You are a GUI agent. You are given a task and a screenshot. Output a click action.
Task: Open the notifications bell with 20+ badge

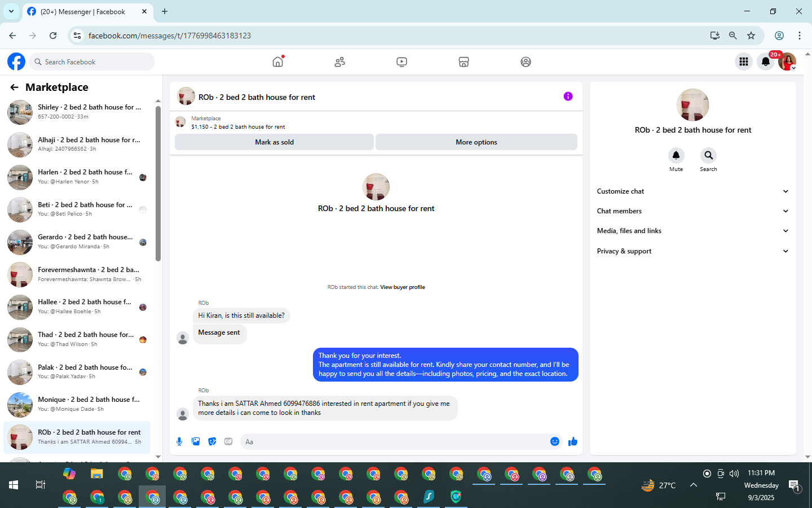click(766, 62)
